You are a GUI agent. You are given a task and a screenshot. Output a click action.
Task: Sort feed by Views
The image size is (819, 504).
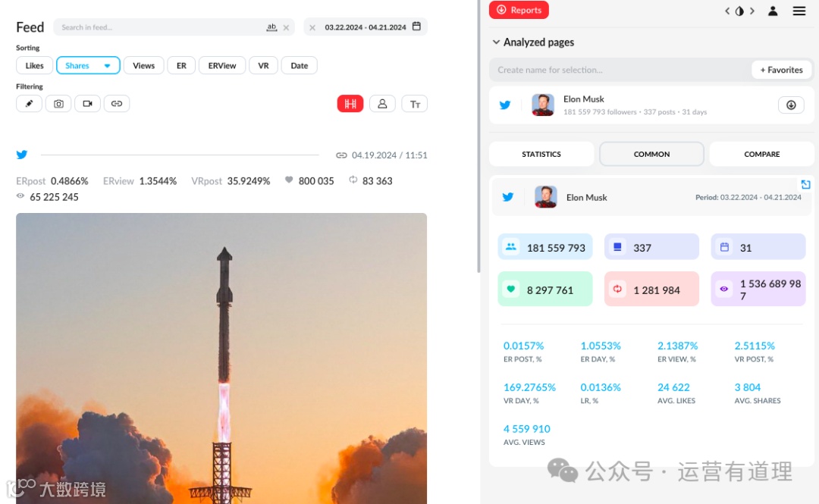coord(143,65)
